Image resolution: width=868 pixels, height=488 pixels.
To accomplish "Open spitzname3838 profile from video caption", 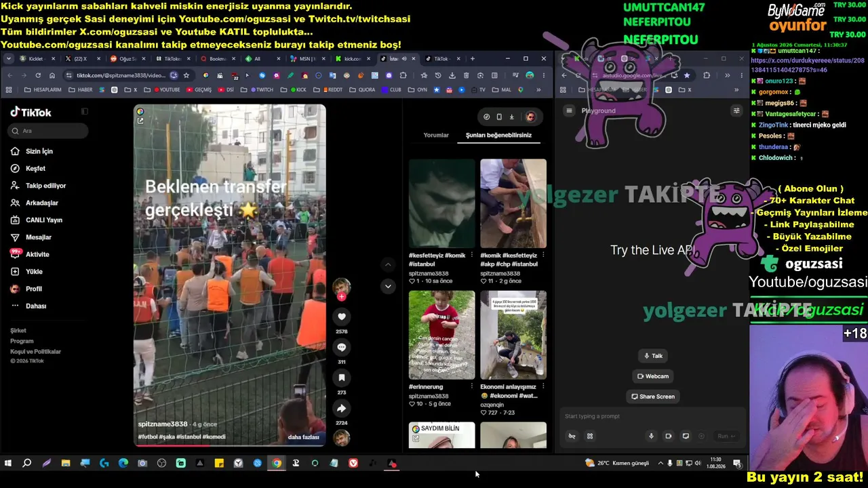I will [163, 424].
